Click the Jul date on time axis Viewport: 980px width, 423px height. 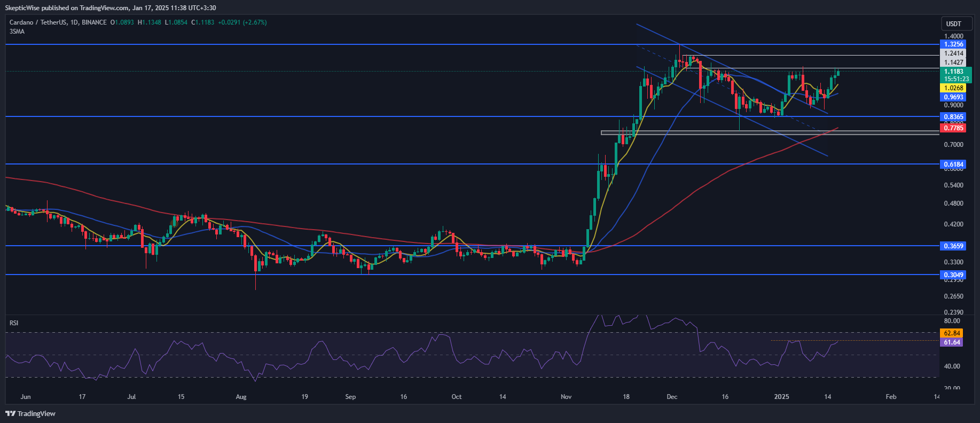pos(131,397)
